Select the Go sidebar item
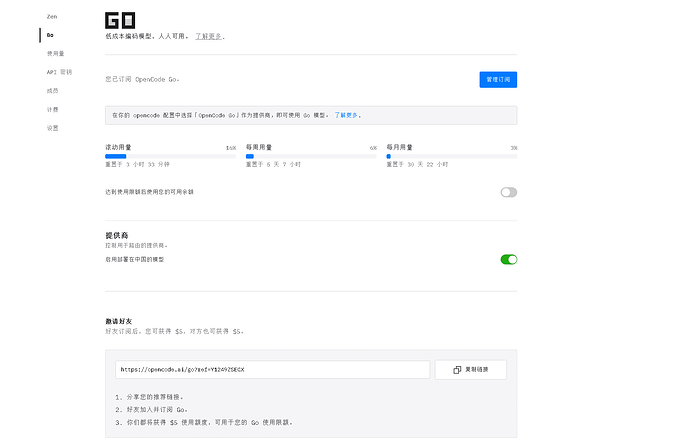The height and width of the screenshot is (447, 690). (x=50, y=35)
